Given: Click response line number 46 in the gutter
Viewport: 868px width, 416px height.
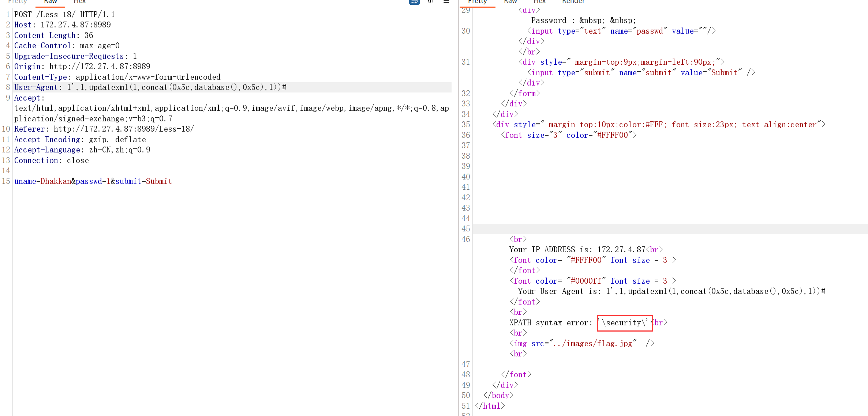Looking at the screenshot, I should (465, 239).
